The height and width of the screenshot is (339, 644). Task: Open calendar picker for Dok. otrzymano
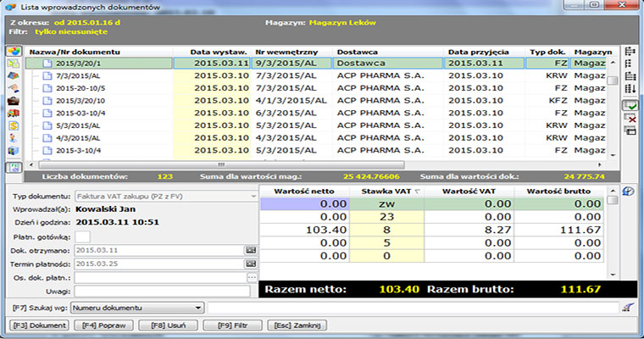pyautogui.click(x=251, y=250)
